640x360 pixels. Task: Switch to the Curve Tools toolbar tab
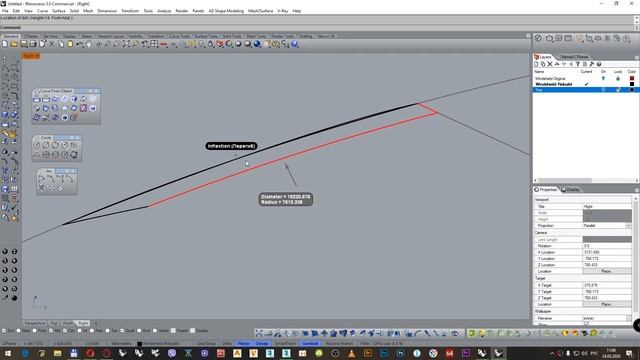pos(180,36)
